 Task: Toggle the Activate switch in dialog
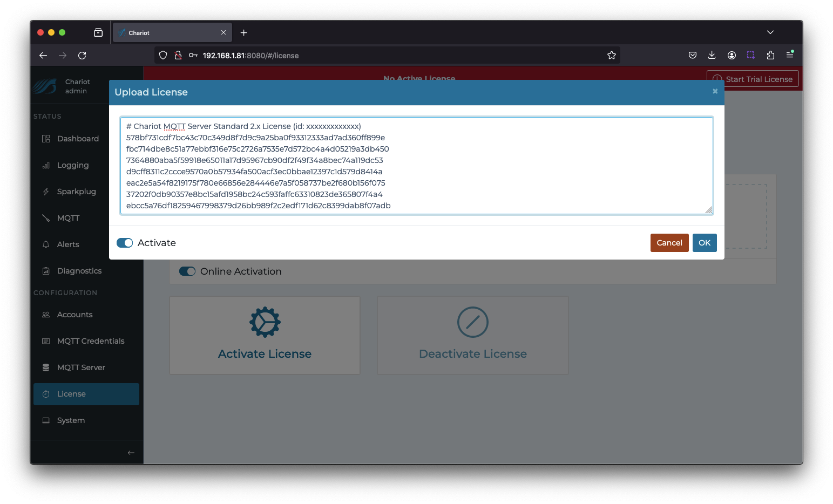click(x=125, y=243)
